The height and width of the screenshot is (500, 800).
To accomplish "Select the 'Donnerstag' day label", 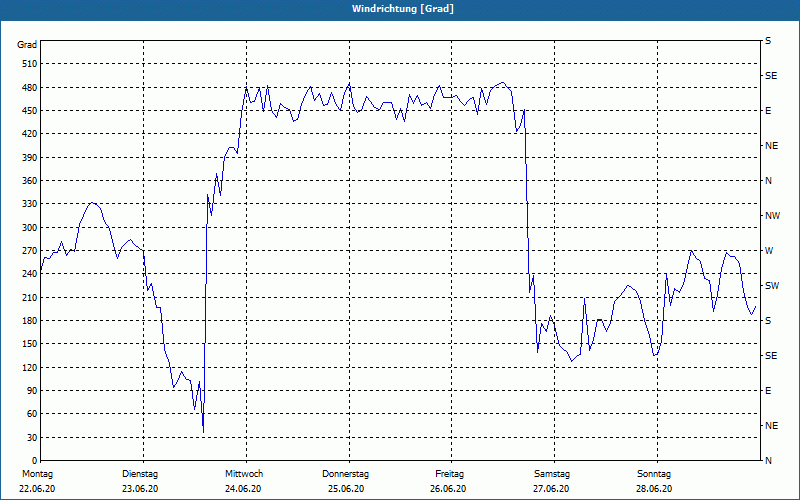I will pos(345,474).
